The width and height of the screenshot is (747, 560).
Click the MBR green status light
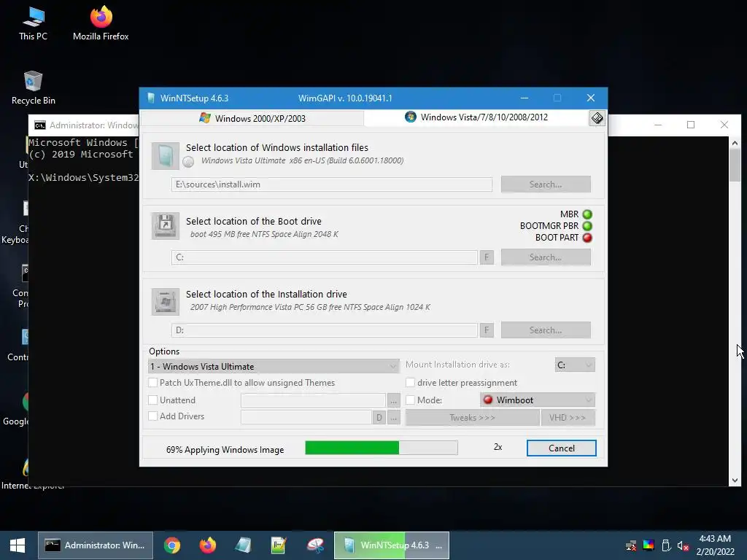pos(587,214)
